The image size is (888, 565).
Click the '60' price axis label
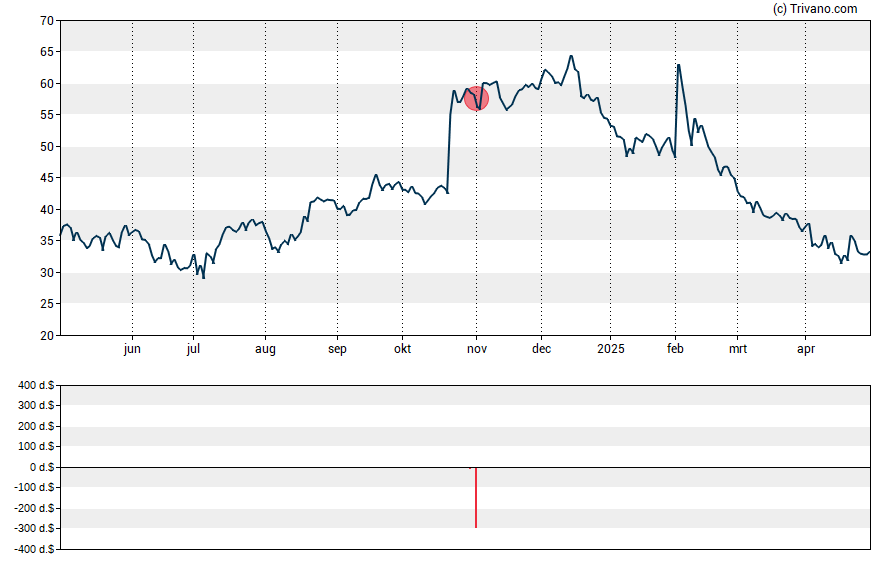coord(47,84)
